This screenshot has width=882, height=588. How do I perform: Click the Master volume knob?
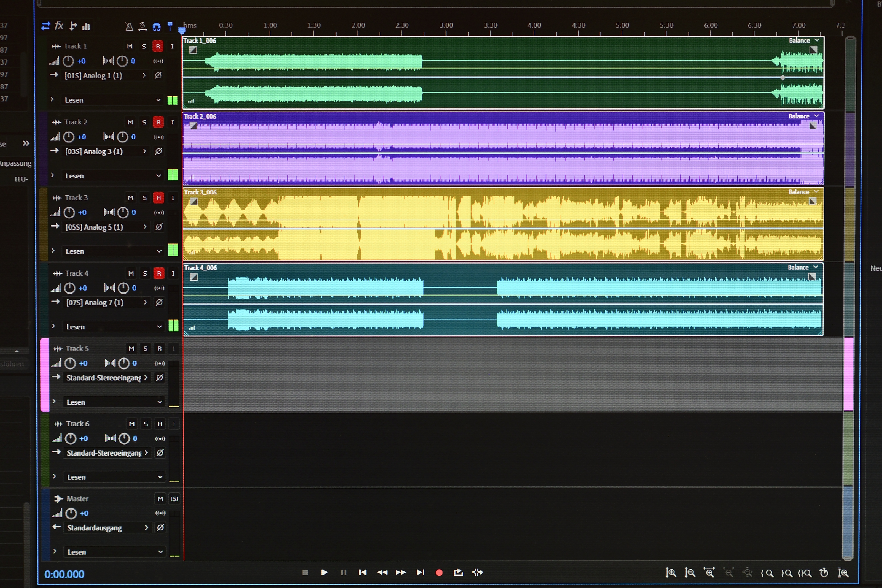[71, 513]
